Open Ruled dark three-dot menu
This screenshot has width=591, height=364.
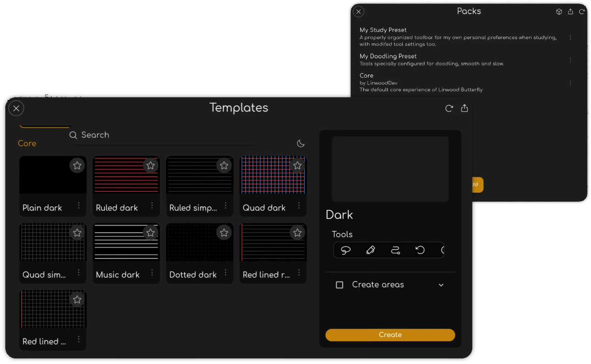[152, 205]
